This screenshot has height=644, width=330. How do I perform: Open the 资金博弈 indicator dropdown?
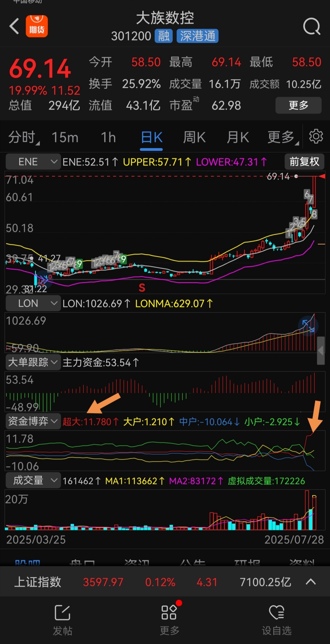coord(33,421)
